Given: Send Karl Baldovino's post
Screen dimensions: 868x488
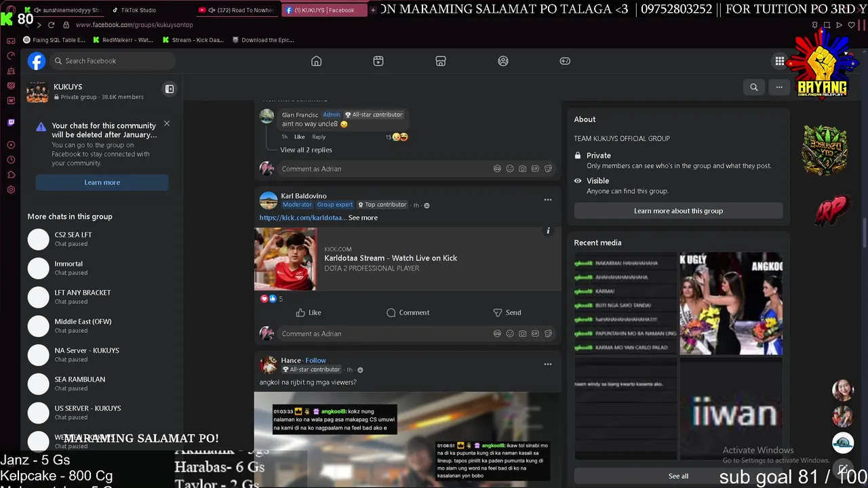Looking at the screenshot, I should tap(507, 312).
